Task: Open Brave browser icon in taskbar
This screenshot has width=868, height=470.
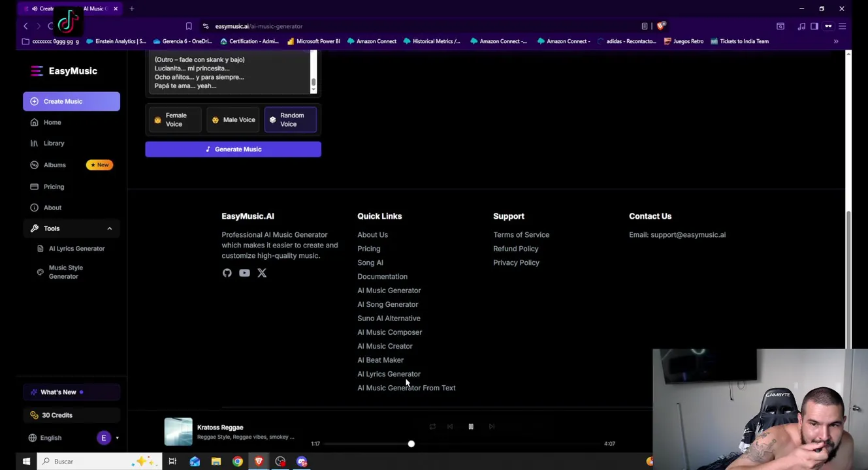Action: coord(259,462)
